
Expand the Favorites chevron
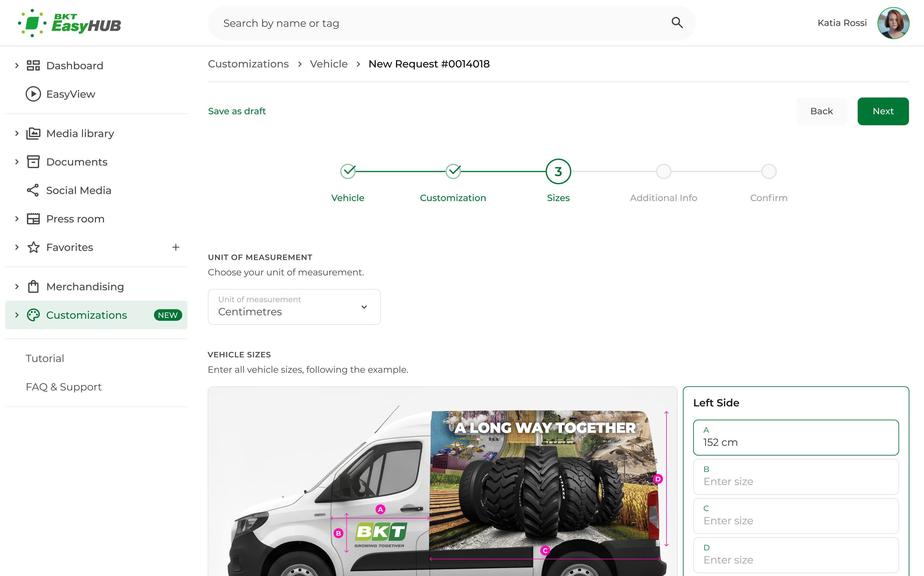click(17, 247)
